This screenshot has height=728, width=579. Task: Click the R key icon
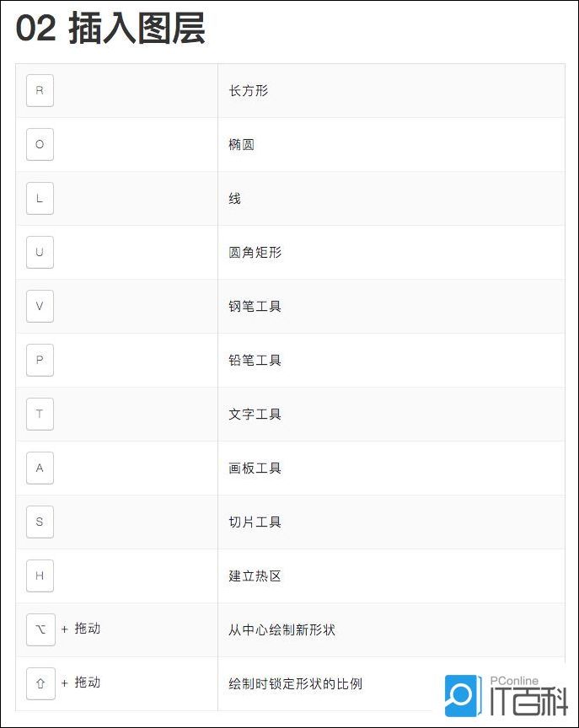40,90
